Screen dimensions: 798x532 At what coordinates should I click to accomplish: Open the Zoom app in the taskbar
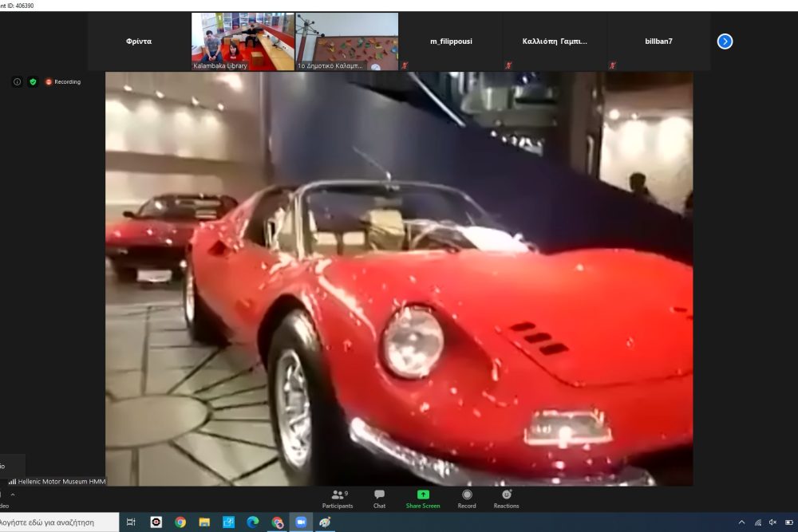point(302,522)
